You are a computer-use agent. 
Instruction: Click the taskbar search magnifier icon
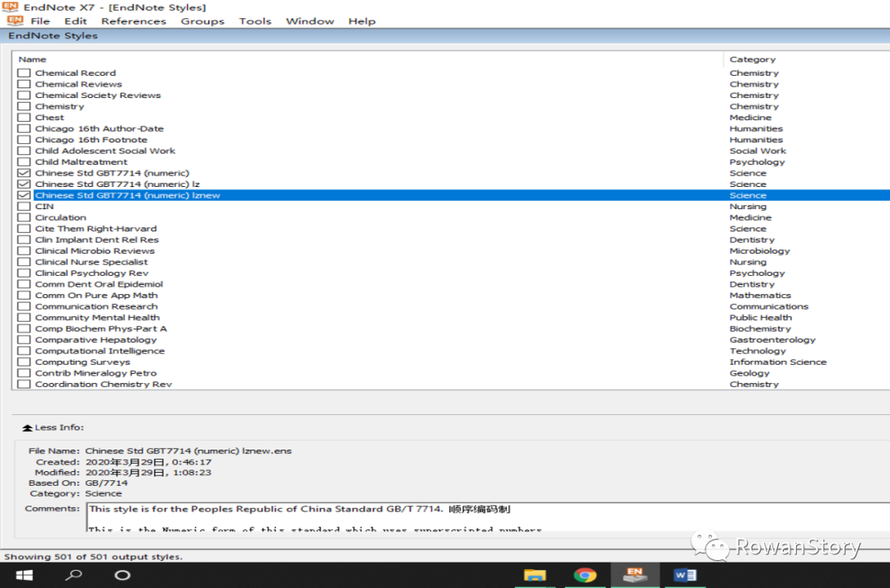click(x=74, y=575)
